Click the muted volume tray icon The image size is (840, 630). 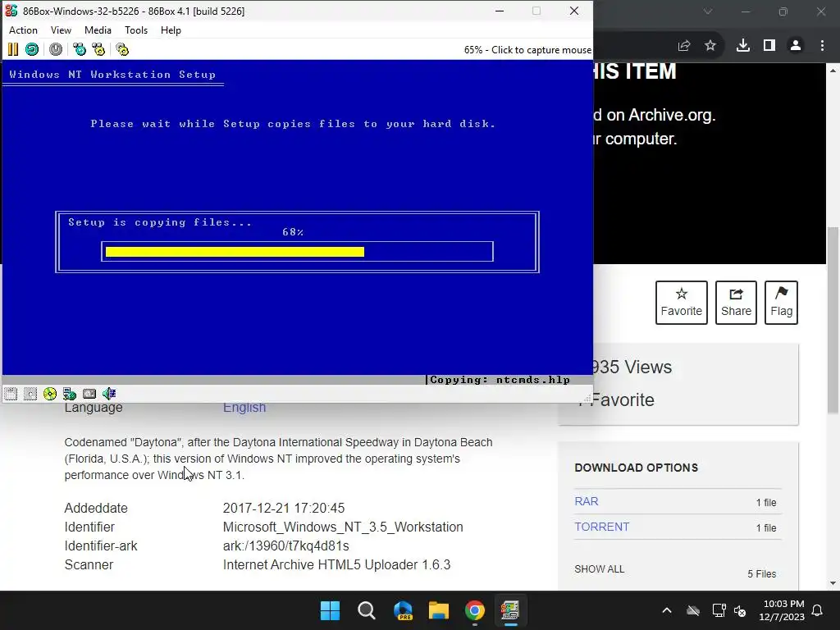(740, 610)
